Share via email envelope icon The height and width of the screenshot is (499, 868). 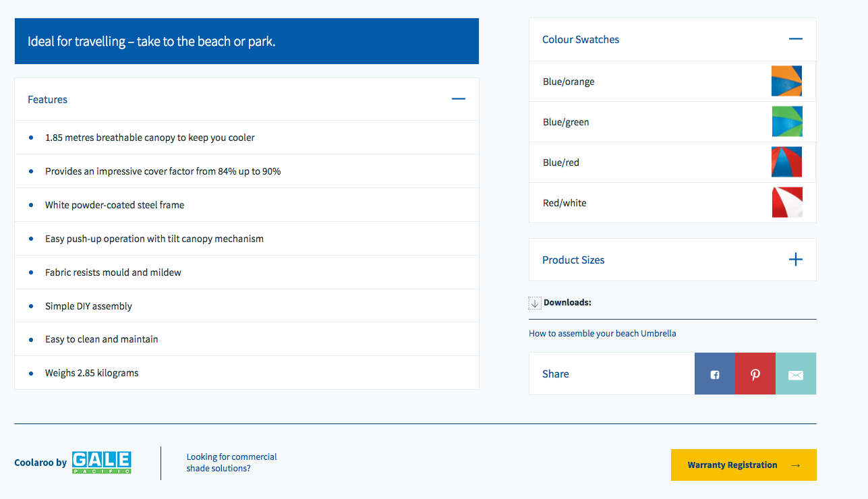796,374
